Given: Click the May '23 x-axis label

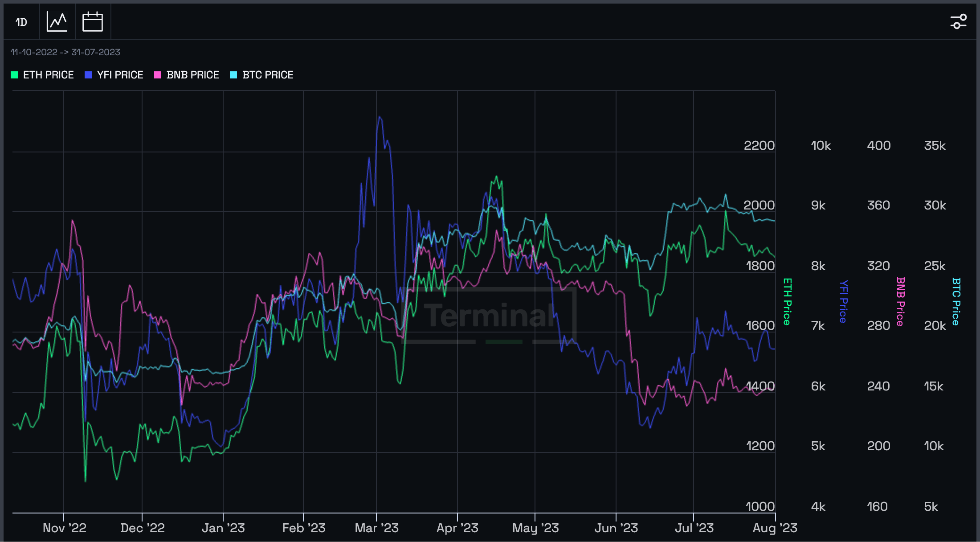Looking at the screenshot, I should click(x=535, y=528).
